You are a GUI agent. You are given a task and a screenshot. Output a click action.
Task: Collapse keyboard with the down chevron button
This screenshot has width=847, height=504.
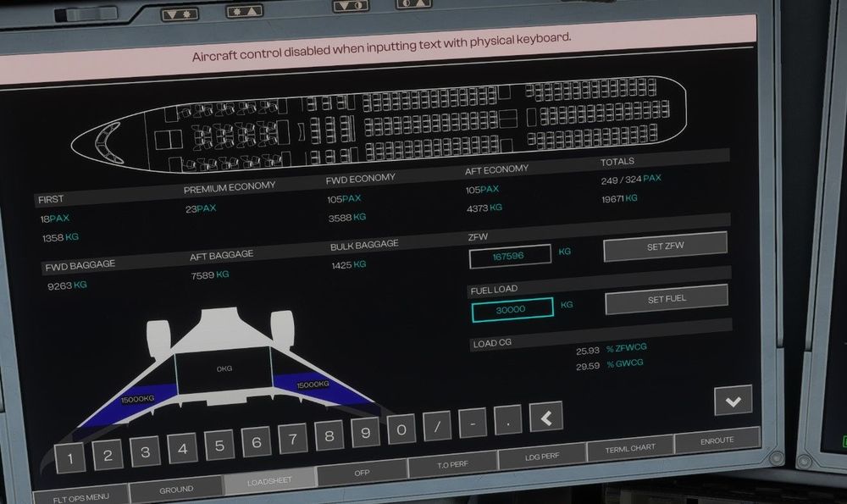[x=733, y=400]
